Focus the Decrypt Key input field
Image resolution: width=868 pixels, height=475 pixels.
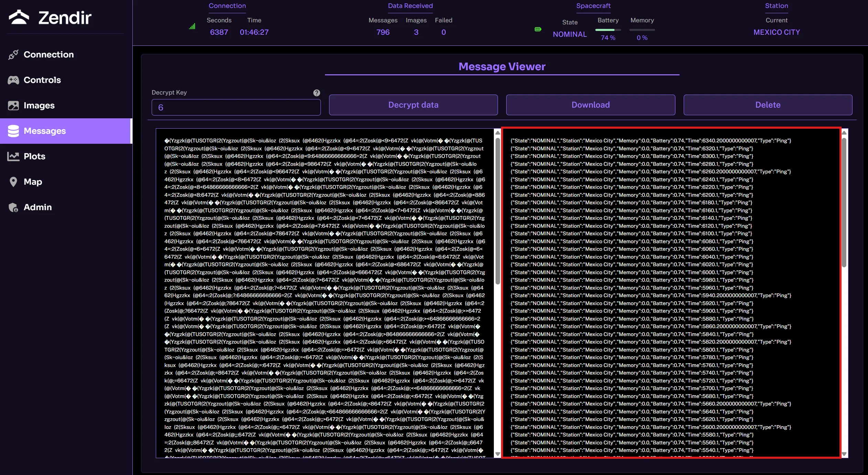pyautogui.click(x=236, y=108)
